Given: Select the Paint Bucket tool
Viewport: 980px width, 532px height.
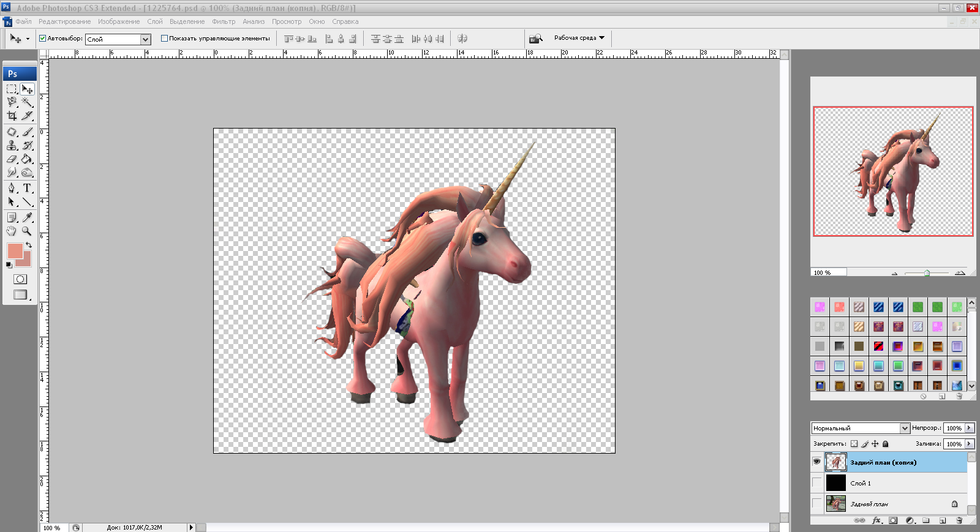Looking at the screenshot, I should [x=27, y=159].
